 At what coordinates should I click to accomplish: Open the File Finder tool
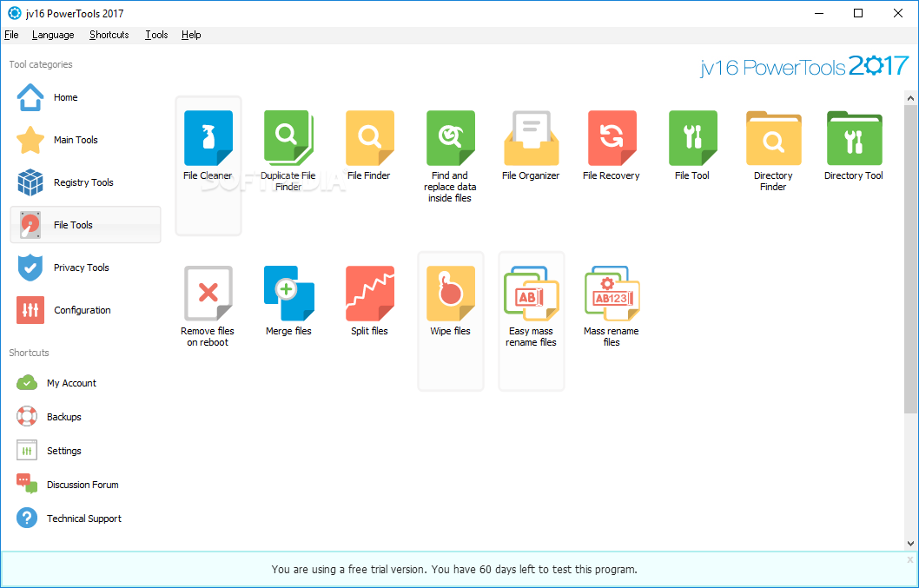tap(369, 145)
